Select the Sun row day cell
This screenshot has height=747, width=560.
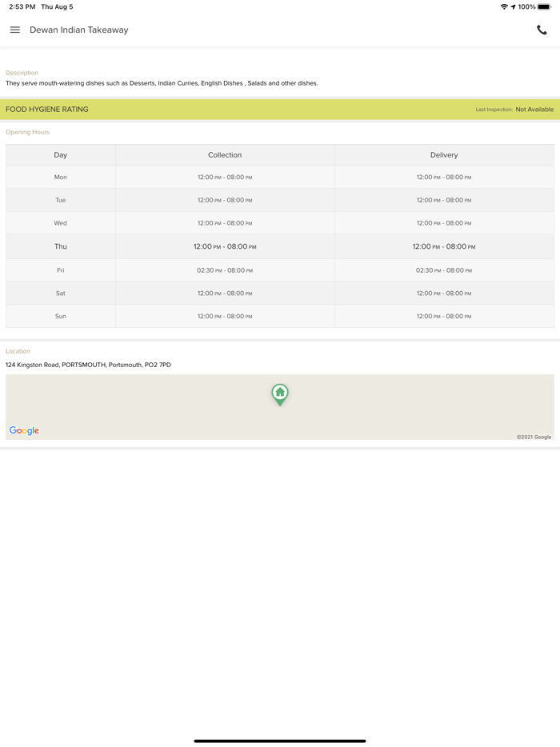click(x=61, y=316)
